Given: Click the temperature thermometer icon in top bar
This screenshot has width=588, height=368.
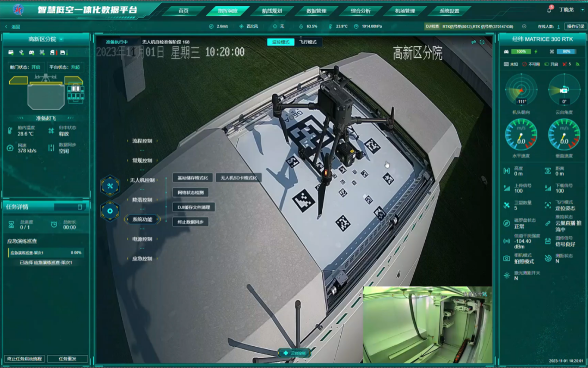Looking at the screenshot, I should [x=330, y=26].
